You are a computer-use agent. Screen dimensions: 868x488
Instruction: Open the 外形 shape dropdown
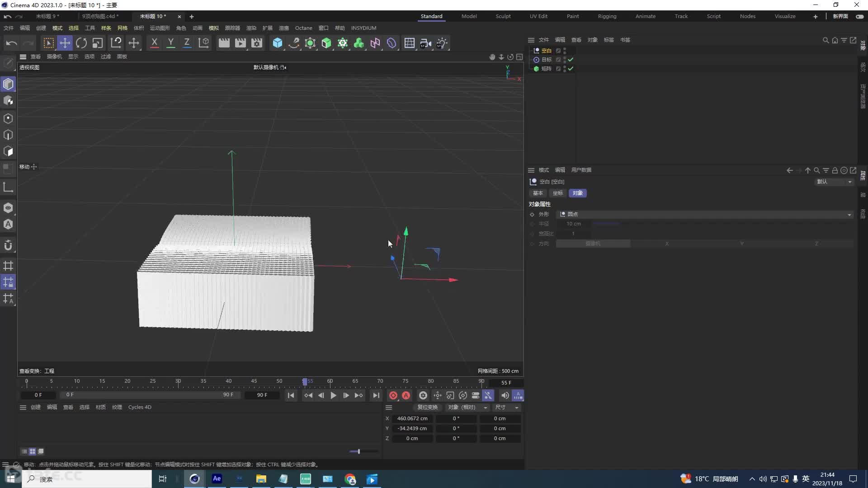(704, 214)
